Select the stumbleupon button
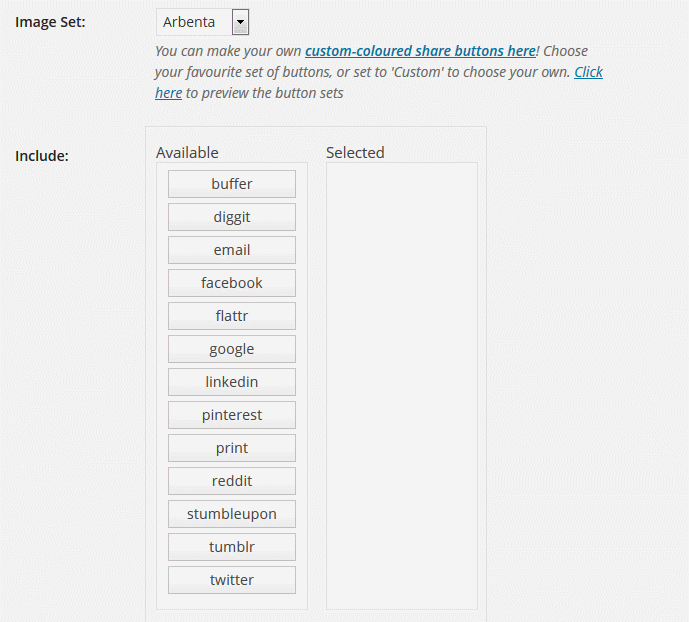Screen dimensions: 689x622 pyautogui.click(x=232, y=514)
